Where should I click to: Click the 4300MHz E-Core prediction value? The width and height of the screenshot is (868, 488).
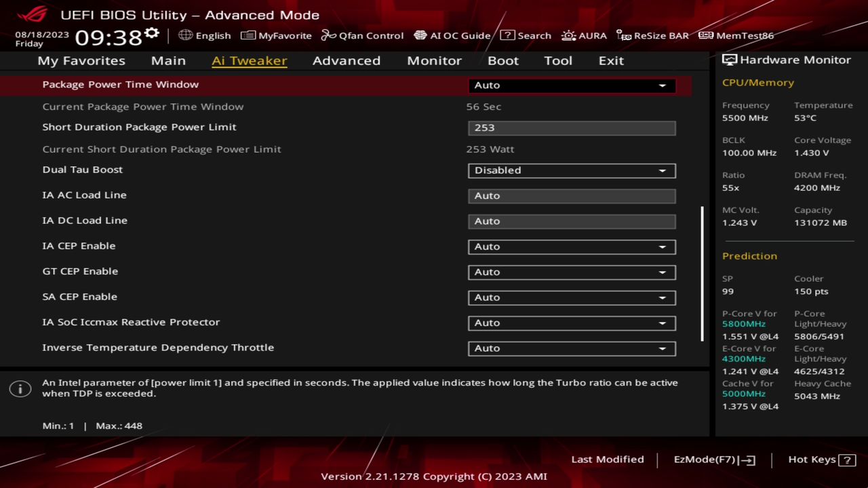744,359
